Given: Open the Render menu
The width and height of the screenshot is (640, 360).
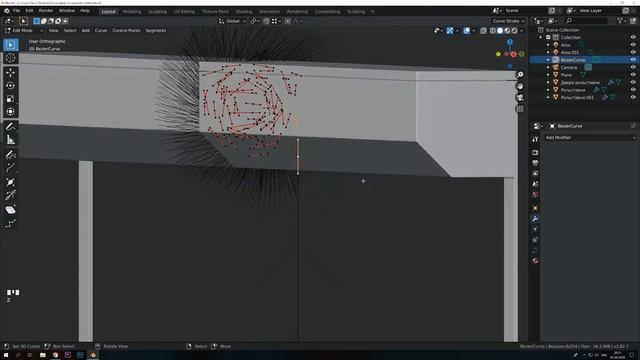Looking at the screenshot, I should click(x=46, y=11).
